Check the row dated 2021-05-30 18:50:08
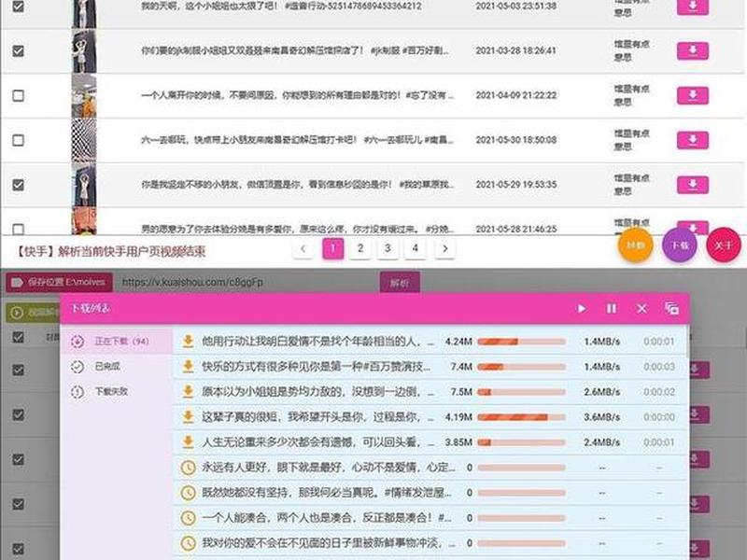The image size is (747, 560). [18, 140]
